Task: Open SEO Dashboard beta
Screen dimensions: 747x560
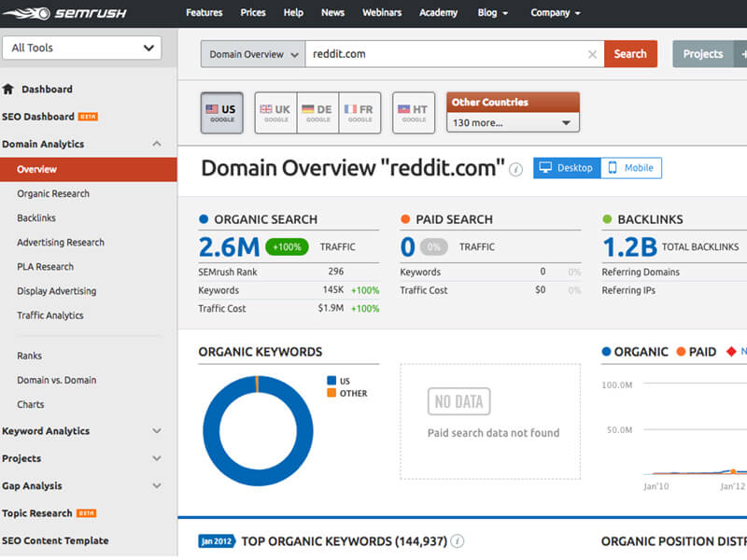Action: point(49,117)
